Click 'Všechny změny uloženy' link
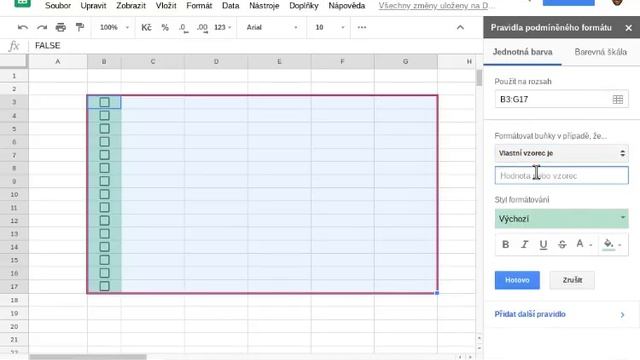This screenshot has width=640, height=360. tap(437, 6)
